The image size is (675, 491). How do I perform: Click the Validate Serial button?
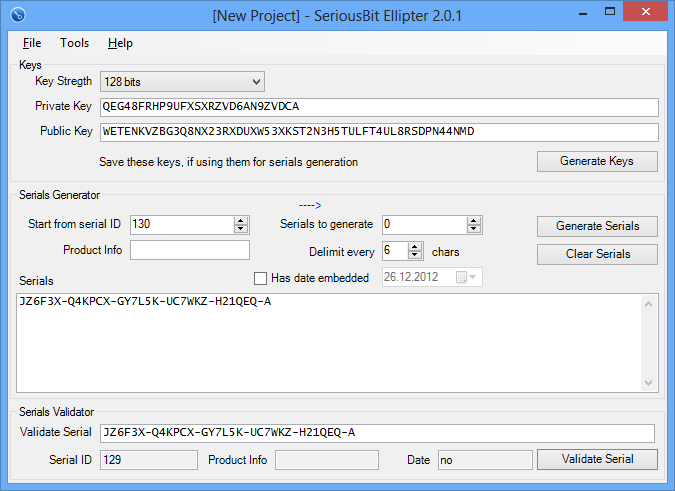(x=597, y=459)
